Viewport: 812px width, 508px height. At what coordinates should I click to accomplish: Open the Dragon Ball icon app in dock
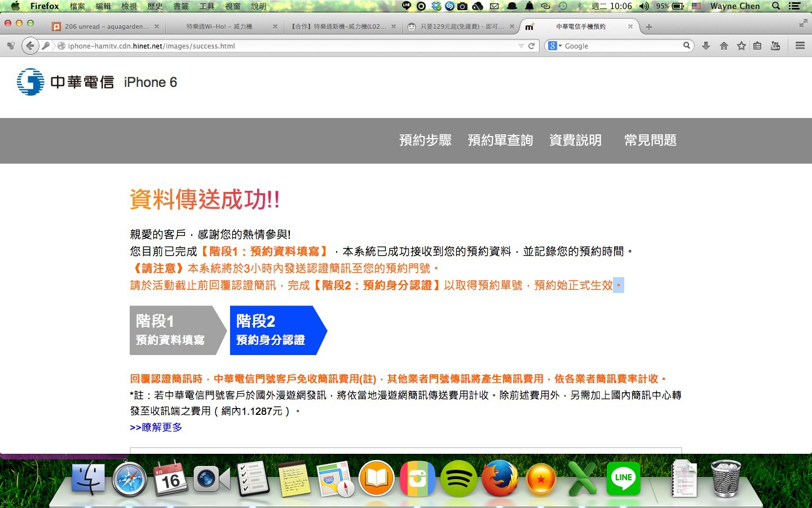(x=541, y=480)
